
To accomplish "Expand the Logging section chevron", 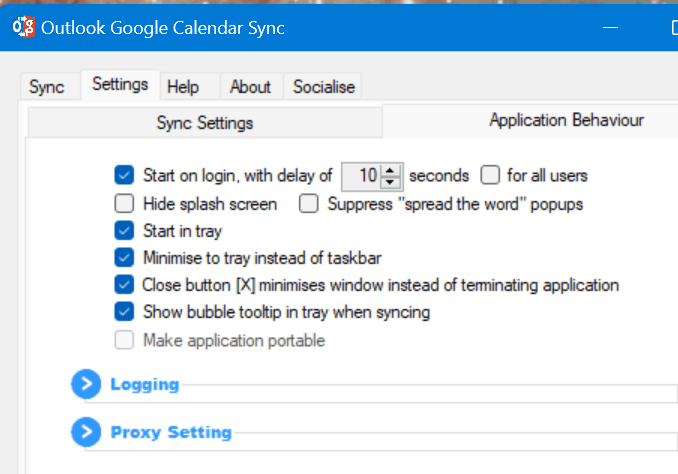I will (x=86, y=384).
